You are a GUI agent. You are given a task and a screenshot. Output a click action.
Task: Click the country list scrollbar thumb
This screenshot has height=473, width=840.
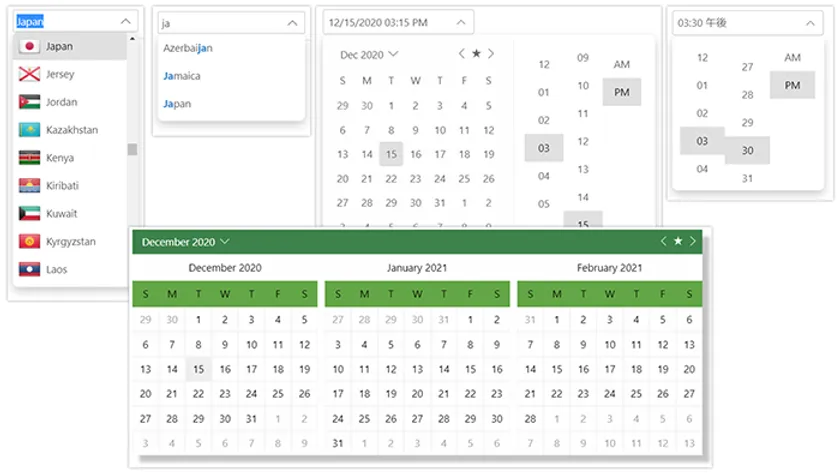pyautogui.click(x=132, y=150)
